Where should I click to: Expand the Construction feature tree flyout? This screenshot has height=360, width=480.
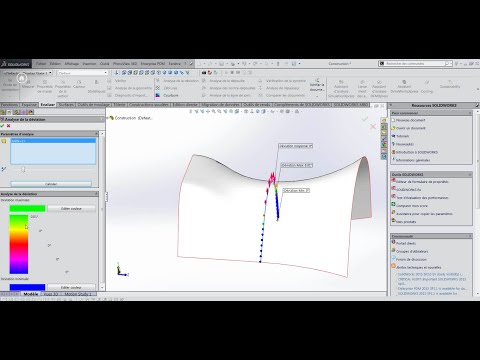(x=108, y=118)
